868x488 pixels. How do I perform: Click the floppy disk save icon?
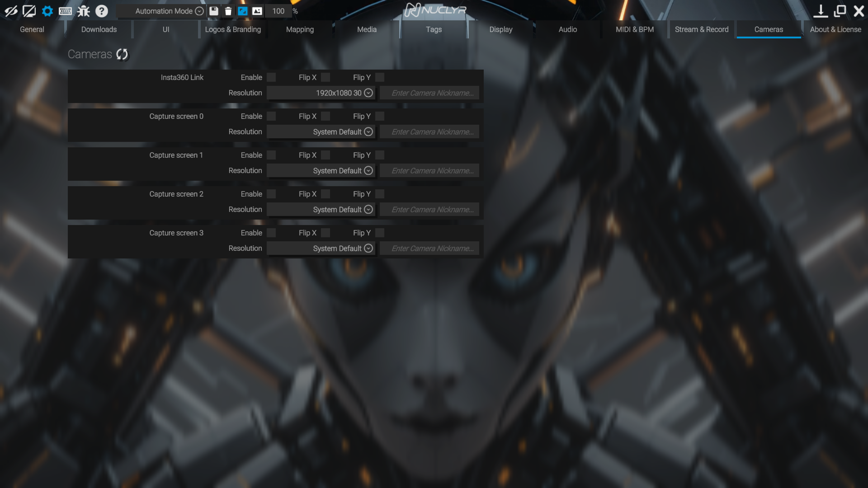(x=214, y=11)
